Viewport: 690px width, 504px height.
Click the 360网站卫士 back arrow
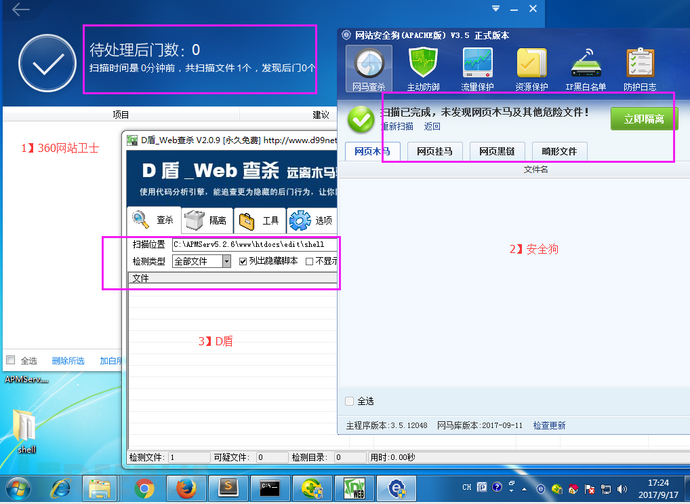(x=21, y=9)
